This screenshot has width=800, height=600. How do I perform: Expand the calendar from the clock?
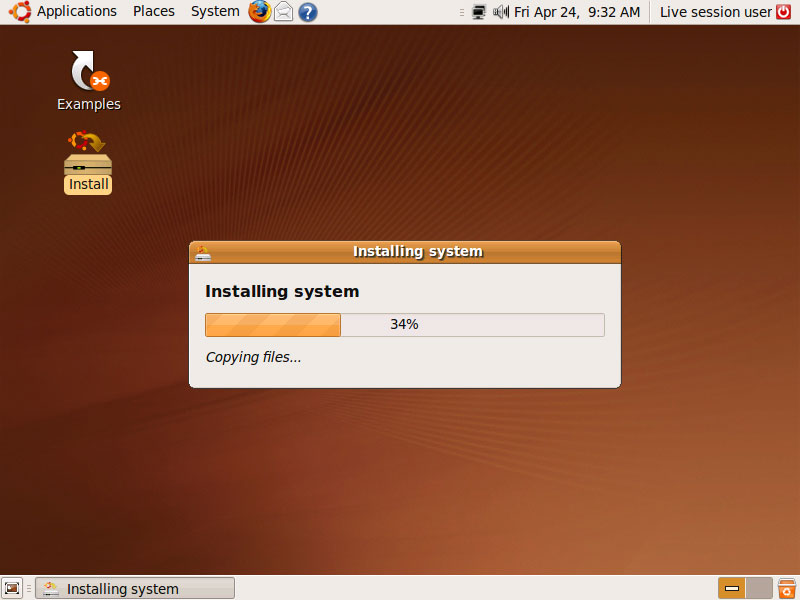pyautogui.click(x=577, y=12)
